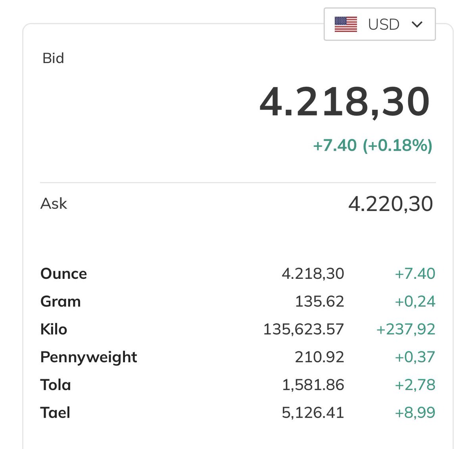Click the Kilo price 135,623.57
This screenshot has height=449, width=476.
[x=303, y=329]
